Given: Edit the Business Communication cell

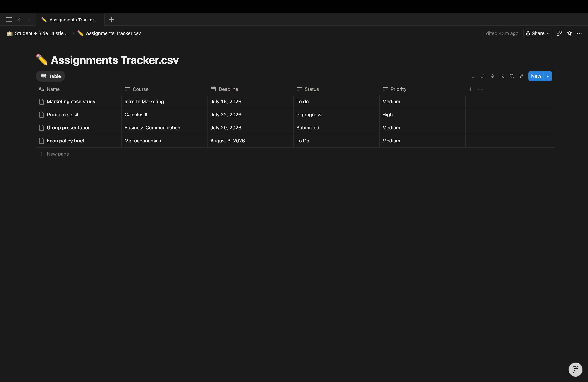Looking at the screenshot, I should [164, 128].
